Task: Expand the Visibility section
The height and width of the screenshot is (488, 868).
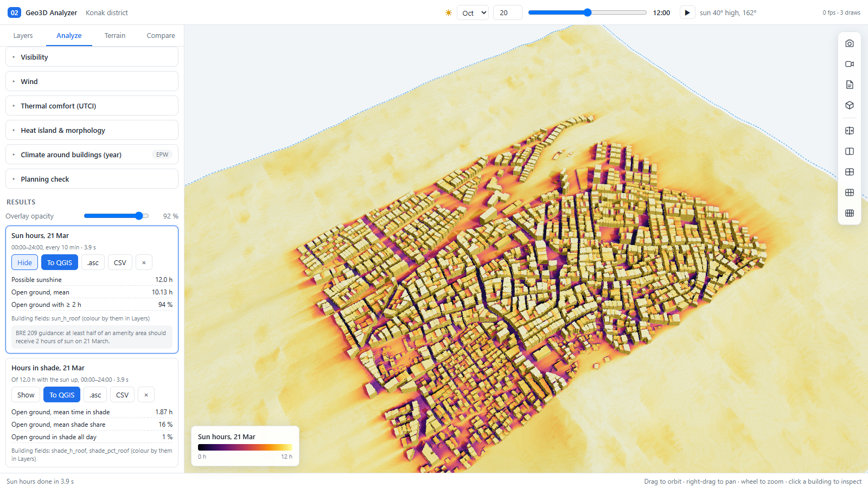Action: [x=92, y=57]
